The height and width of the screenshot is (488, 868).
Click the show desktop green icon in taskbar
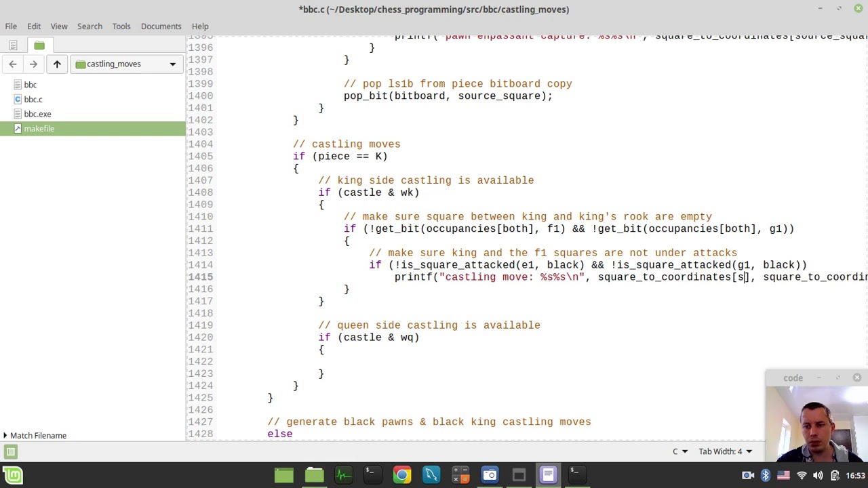coord(284,475)
